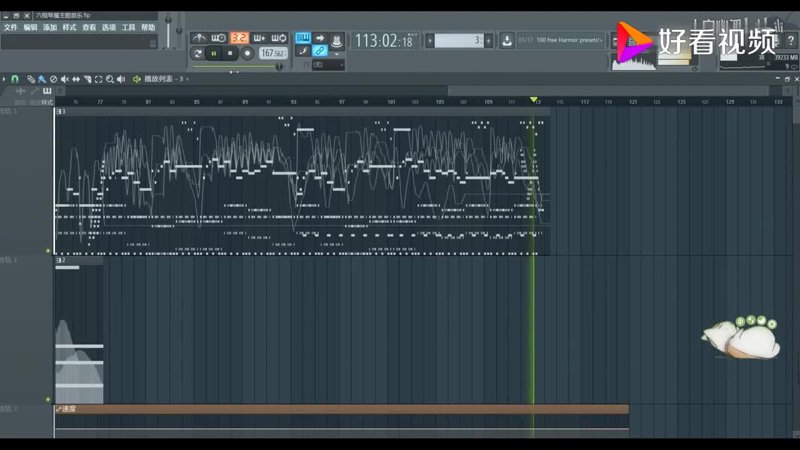Click the 播放列表 - 3 title
Screen dimensions: 800x450
(x=163, y=79)
